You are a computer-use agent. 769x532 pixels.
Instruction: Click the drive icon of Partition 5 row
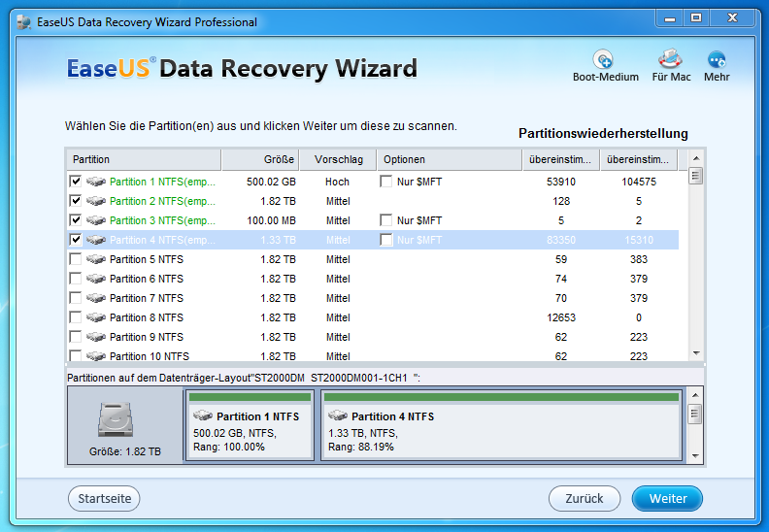[96, 259]
